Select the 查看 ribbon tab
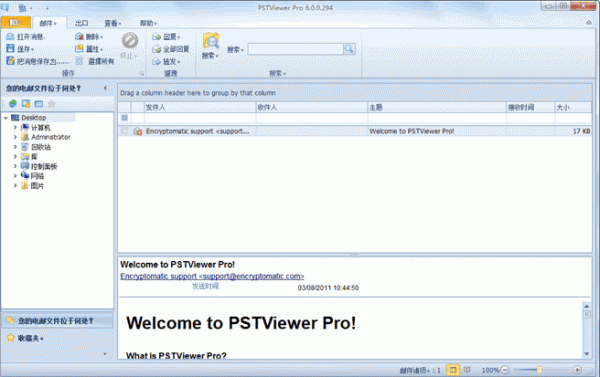600x377 pixels. pos(113,23)
